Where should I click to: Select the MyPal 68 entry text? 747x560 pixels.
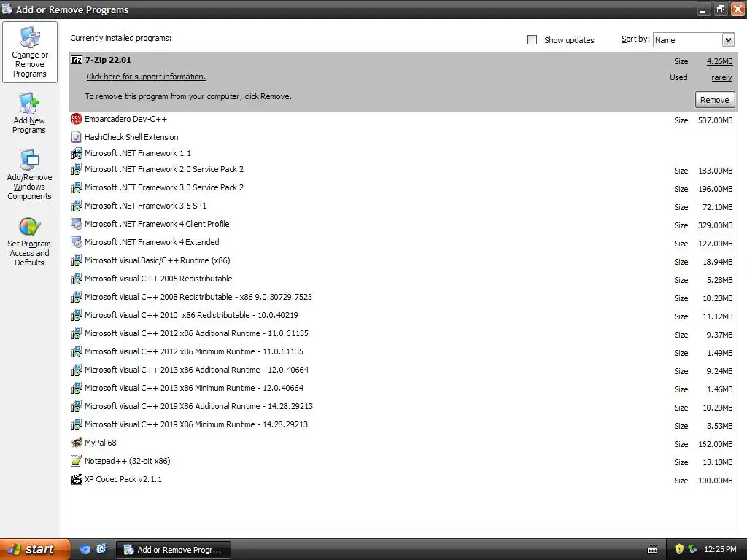click(x=101, y=443)
